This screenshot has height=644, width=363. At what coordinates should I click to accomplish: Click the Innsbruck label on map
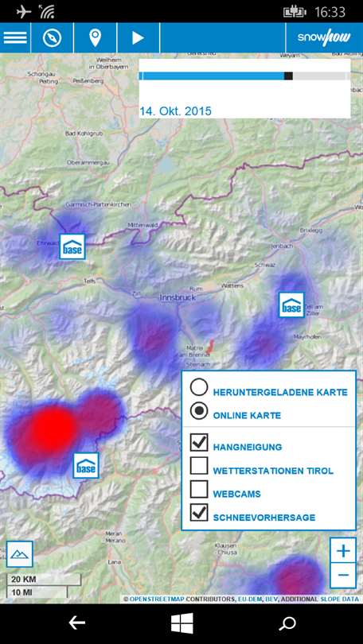coord(178,298)
